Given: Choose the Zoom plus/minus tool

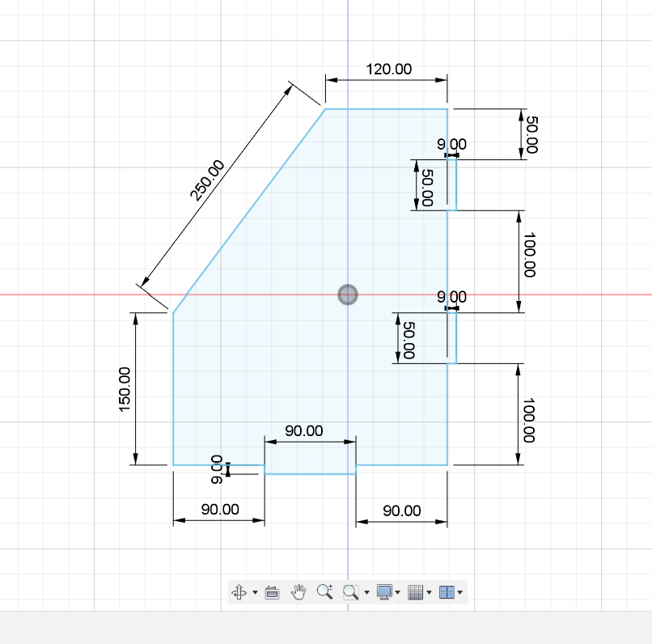Looking at the screenshot, I should click(324, 591).
